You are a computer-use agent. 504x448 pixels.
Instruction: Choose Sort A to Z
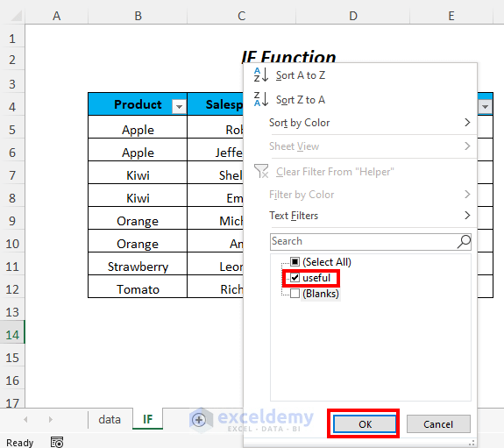pos(301,75)
